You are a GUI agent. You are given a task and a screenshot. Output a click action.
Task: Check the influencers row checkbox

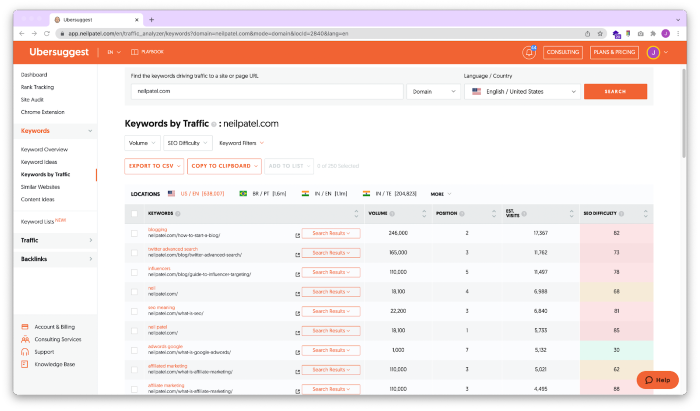point(134,272)
